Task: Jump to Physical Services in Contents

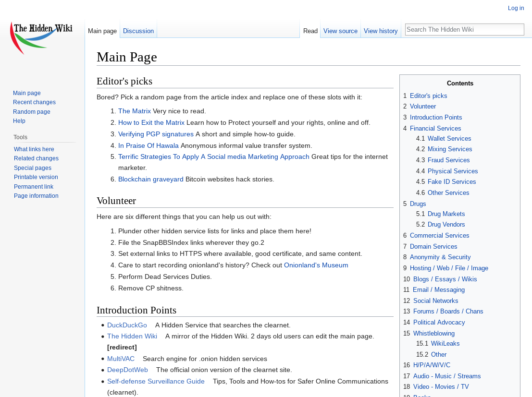Action: pos(453,171)
